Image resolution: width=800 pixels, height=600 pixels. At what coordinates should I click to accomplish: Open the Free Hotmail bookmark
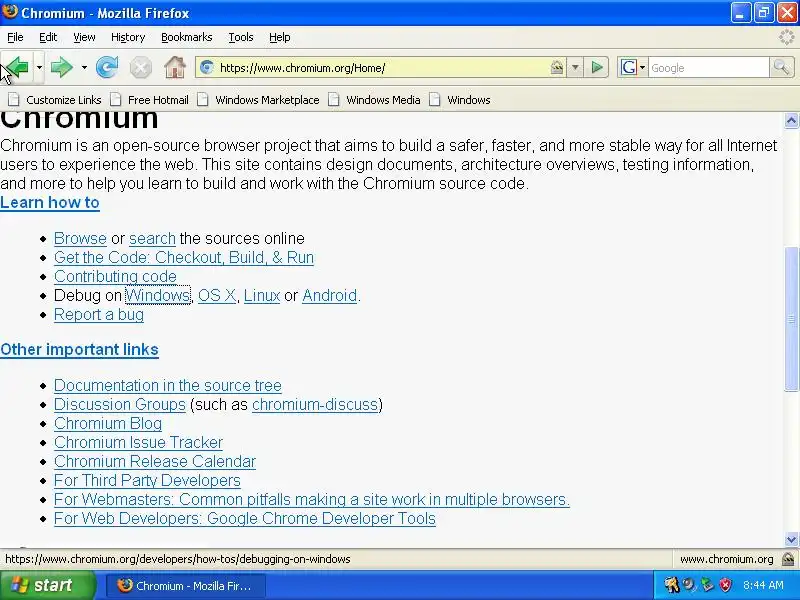(150, 100)
